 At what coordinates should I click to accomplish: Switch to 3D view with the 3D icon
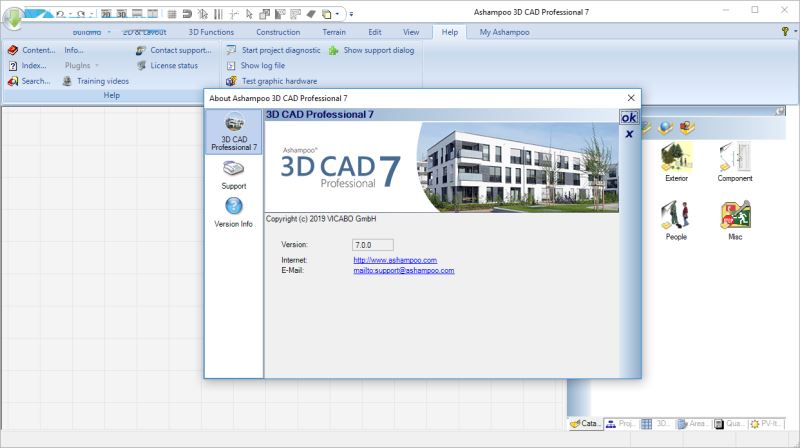(121, 14)
